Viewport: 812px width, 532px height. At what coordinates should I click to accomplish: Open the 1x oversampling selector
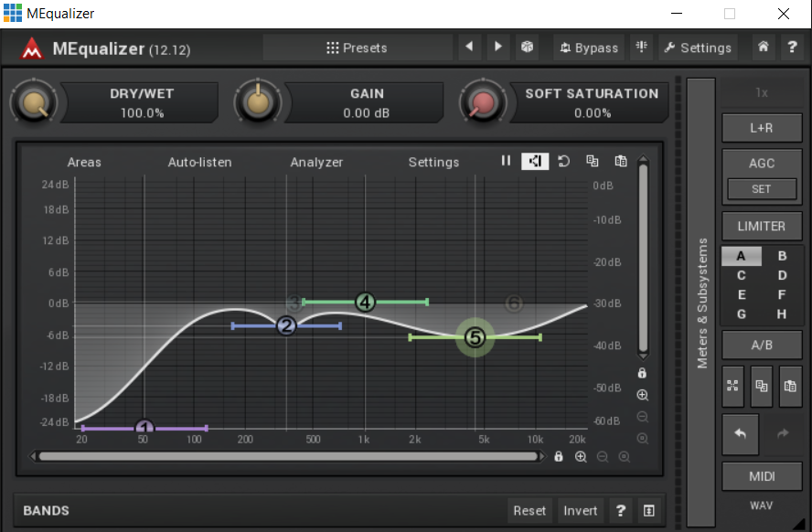[762, 92]
